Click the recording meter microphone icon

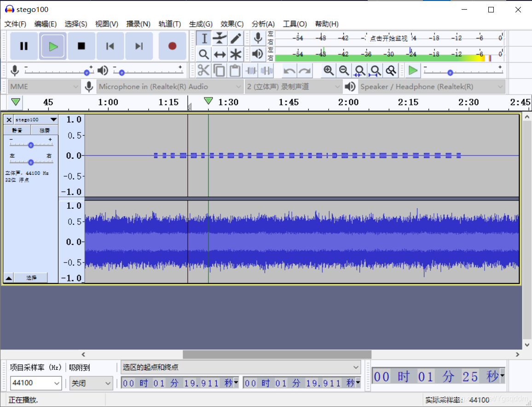tap(258, 38)
